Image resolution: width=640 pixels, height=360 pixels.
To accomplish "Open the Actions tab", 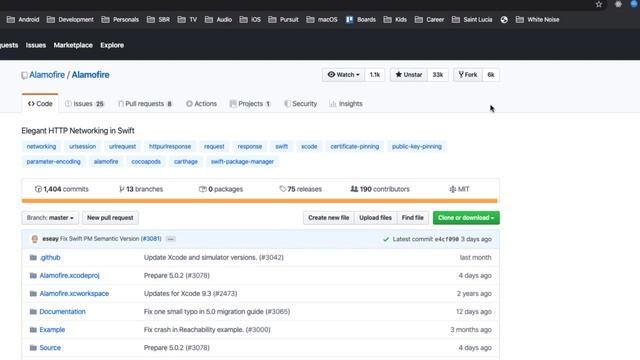I will [201, 104].
